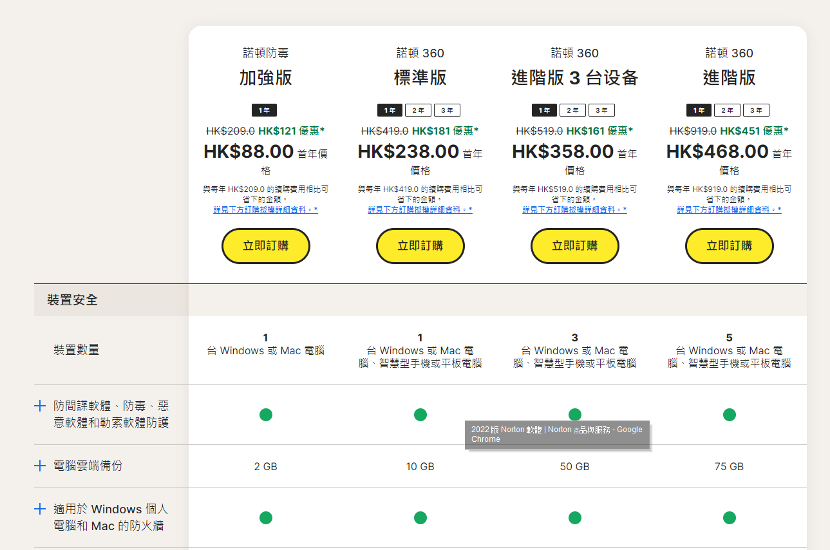This screenshot has height=550, width=830.
Task: Click green dot for 加強版 防間諜軟體 row
Action: [x=266, y=414]
